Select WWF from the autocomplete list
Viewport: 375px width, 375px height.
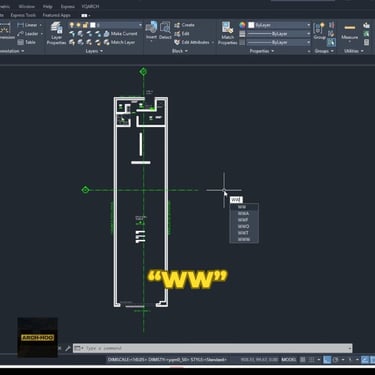[244, 220]
